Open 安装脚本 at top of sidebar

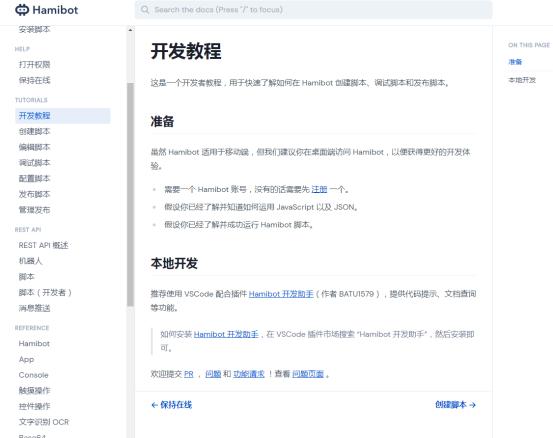[x=35, y=29]
